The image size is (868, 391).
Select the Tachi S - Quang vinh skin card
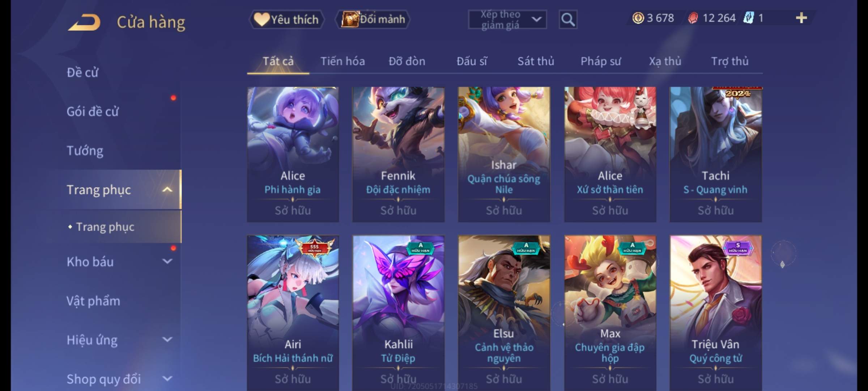[x=716, y=154]
